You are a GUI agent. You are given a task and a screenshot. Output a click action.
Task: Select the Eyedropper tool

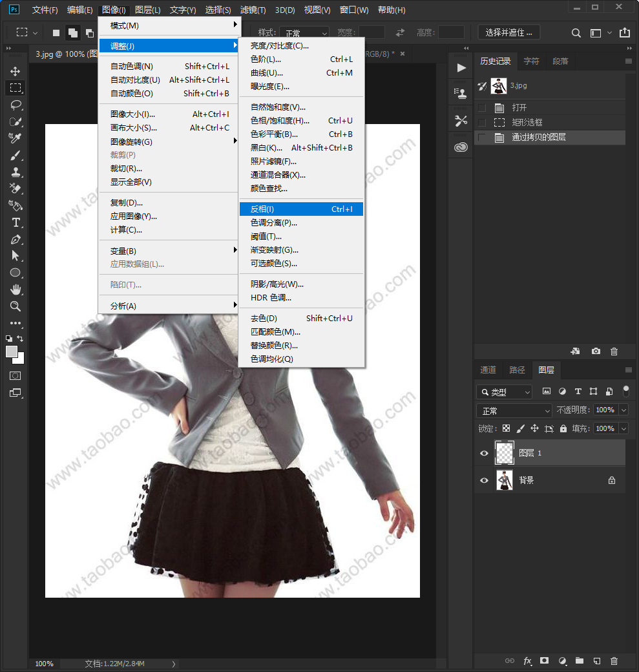[x=16, y=138]
